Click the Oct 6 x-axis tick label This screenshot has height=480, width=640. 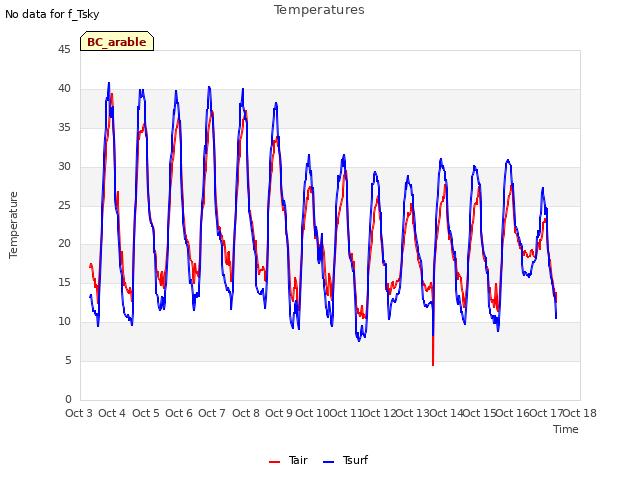pos(179,413)
